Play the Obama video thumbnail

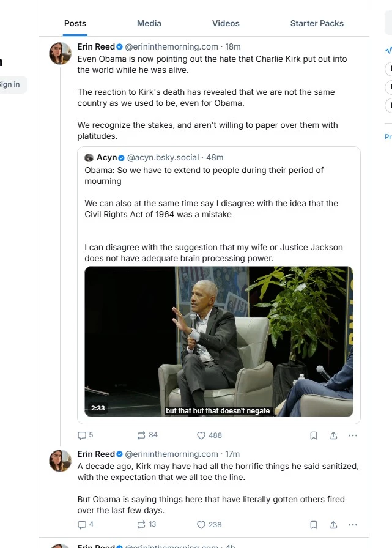(x=219, y=341)
